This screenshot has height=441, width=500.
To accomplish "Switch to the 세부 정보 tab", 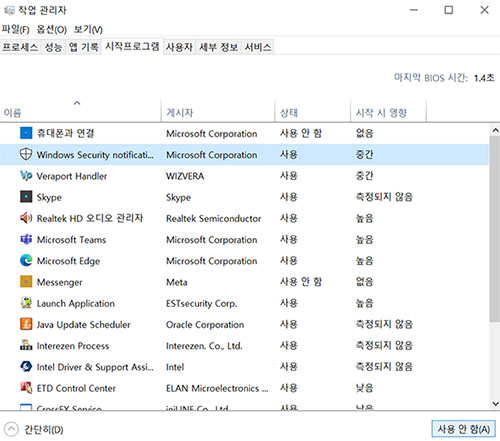I will click(219, 47).
